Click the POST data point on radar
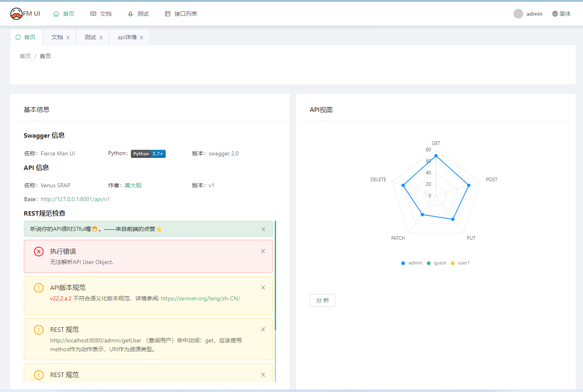This screenshot has width=583, height=392. click(469, 185)
